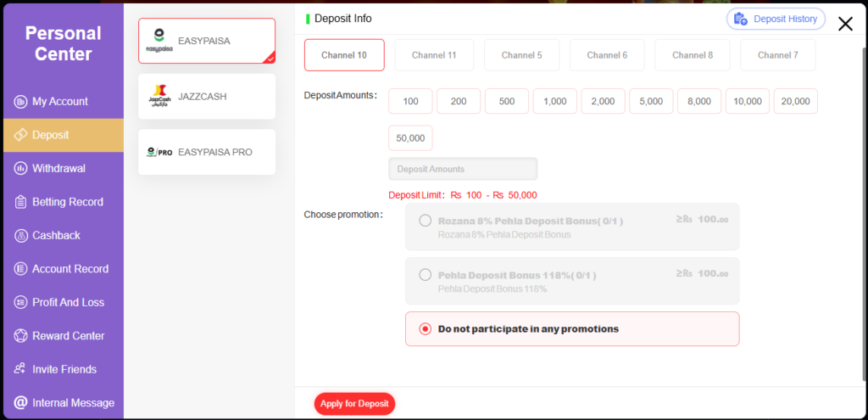Switch to Channel 6
The image size is (868, 420).
[x=607, y=55]
